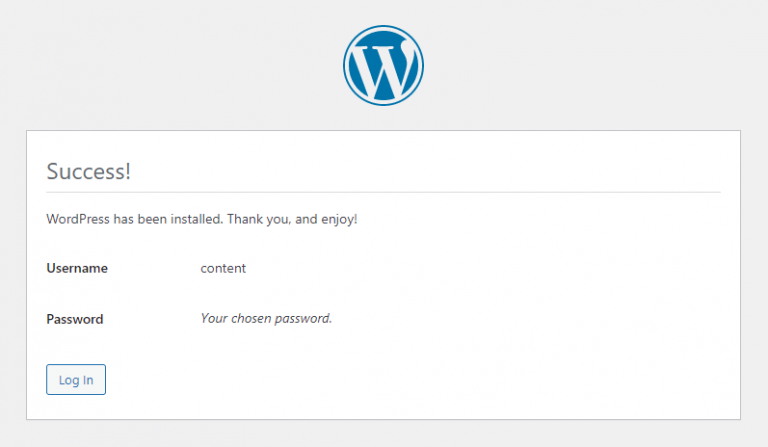Image resolution: width=768 pixels, height=447 pixels.
Task: Click the Username label
Action: click(x=77, y=268)
